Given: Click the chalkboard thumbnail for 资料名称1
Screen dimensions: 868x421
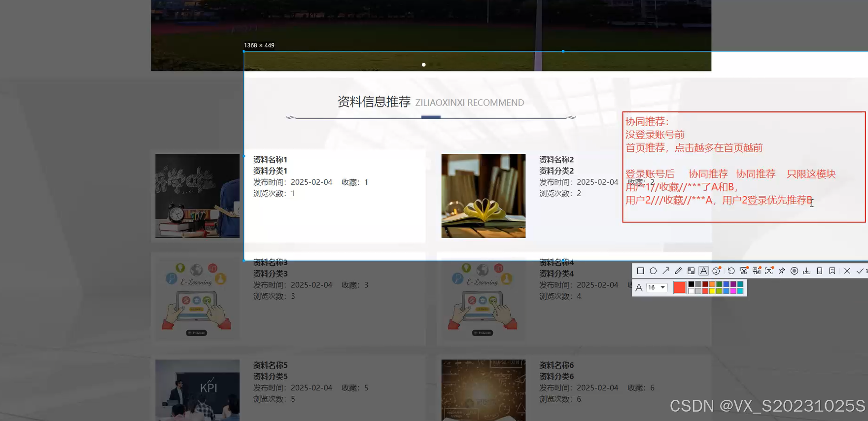Looking at the screenshot, I should tap(197, 196).
